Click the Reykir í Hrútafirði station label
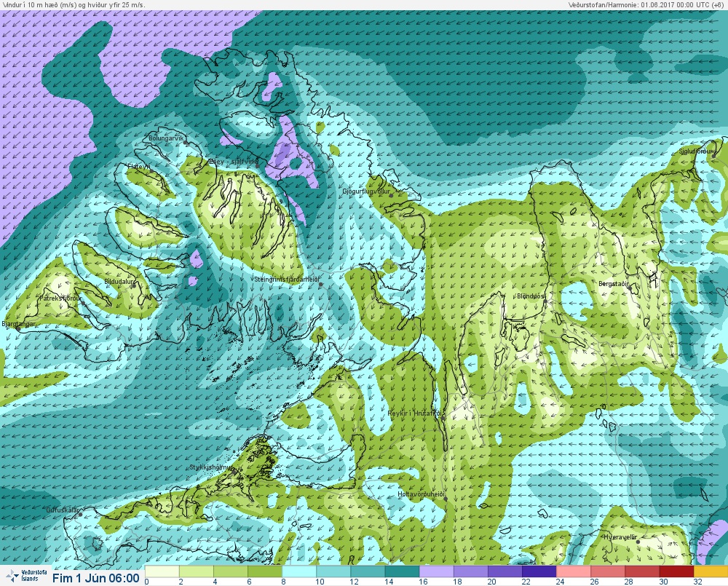Image resolution: width=728 pixels, height=586 pixels. click(x=416, y=413)
